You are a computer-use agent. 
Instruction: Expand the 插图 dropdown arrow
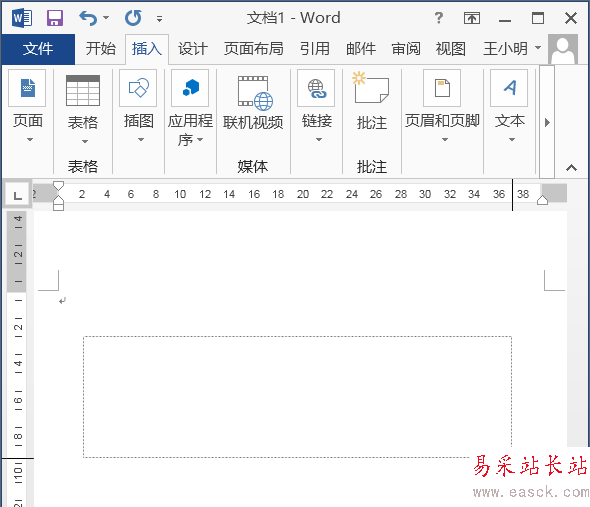(x=141, y=140)
